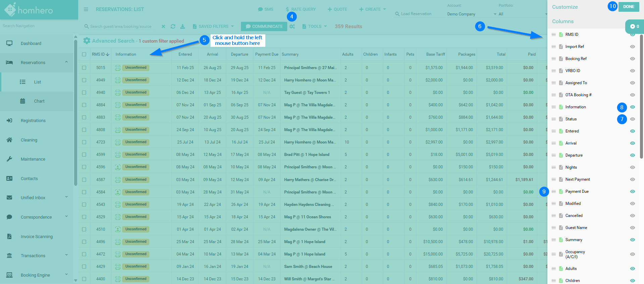Click the refresh icon next to search
Screen dimensions: 644x284
coord(173,26)
